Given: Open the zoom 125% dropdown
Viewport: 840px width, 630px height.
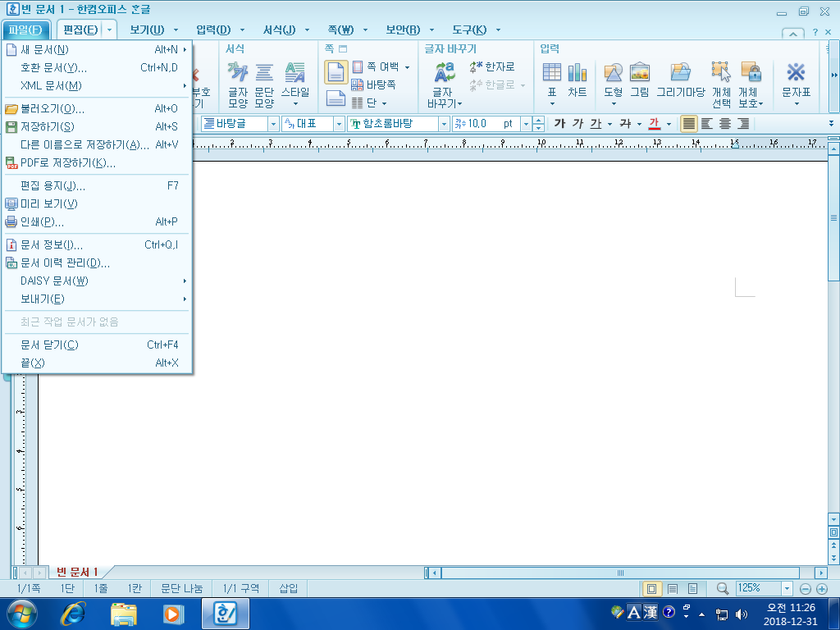Looking at the screenshot, I should coord(787,588).
